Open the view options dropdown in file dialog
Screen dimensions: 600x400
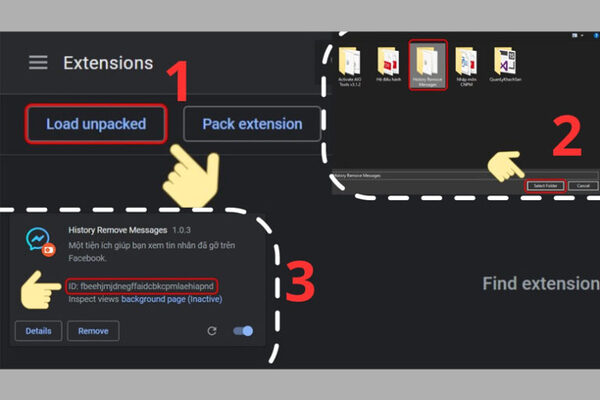pyautogui.click(x=577, y=36)
